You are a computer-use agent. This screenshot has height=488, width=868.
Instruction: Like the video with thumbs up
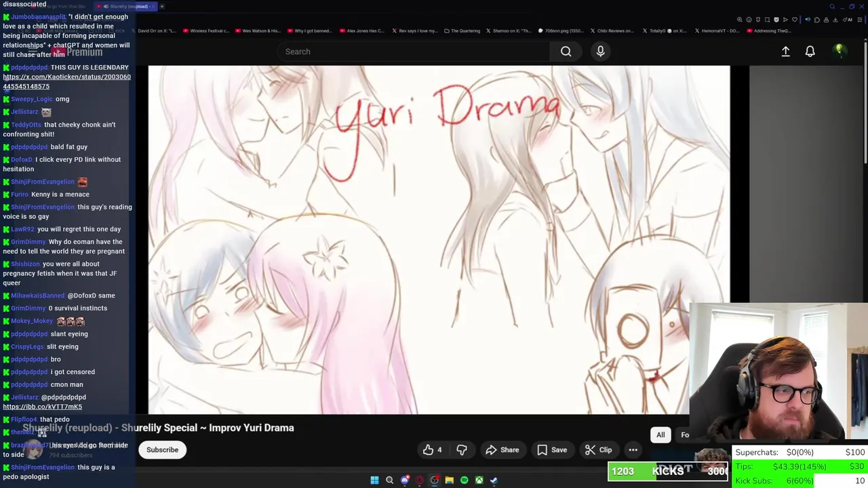432,450
